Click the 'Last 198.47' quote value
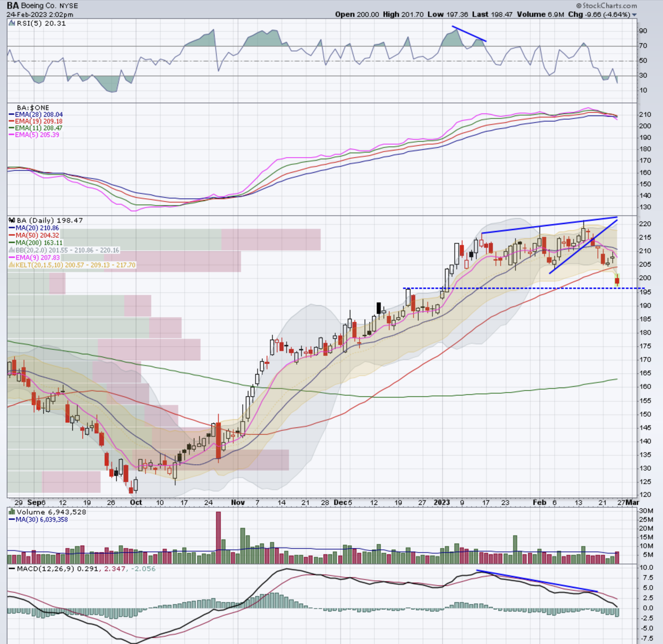663x644 pixels. pyautogui.click(x=492, y=15)
